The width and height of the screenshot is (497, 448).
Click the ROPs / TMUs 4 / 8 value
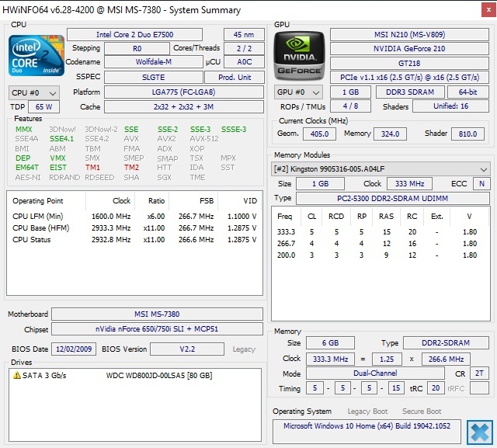(350, 106)
